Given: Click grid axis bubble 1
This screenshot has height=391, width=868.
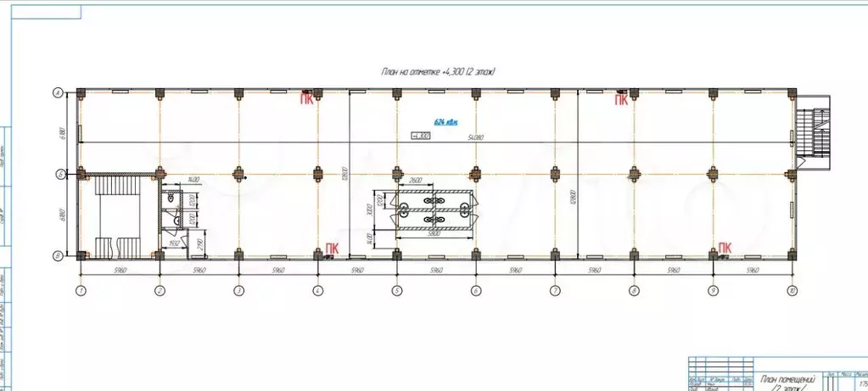Looking at the screenshot, I should click(81, 290).
